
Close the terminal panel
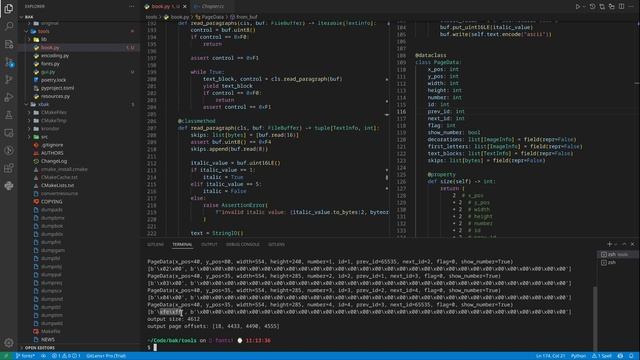click(633, 244)
